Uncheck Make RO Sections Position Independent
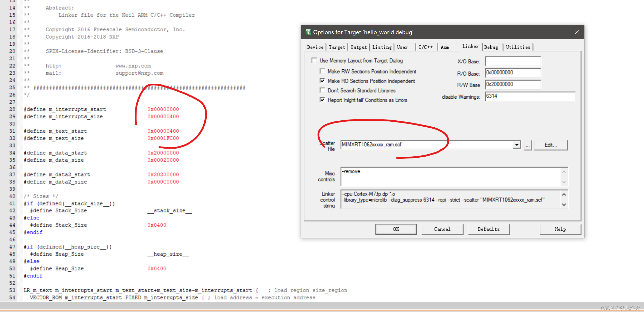 (322, 81)
